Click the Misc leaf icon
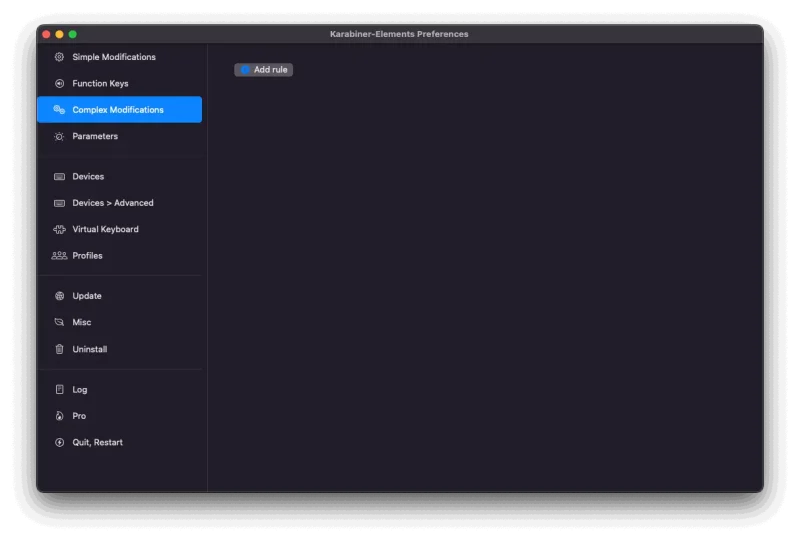Screen dimensions: 800x541 pos(59,322)
